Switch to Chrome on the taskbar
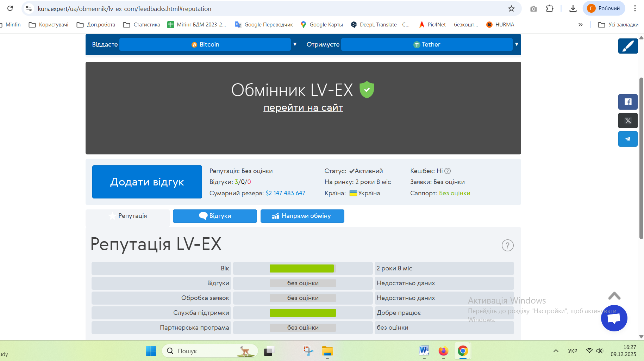This screenshot has width=644, height=361. pyautogui.click(x=463, y=351)
